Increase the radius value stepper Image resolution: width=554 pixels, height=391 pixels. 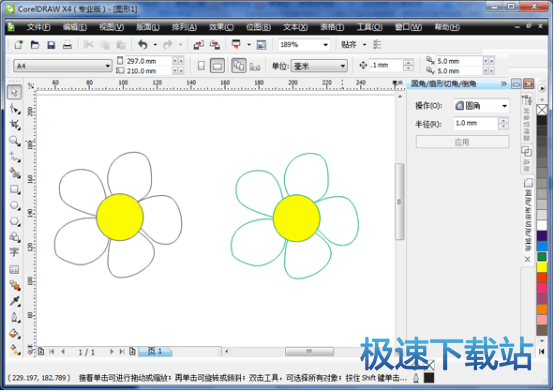[x=503, y=121]
